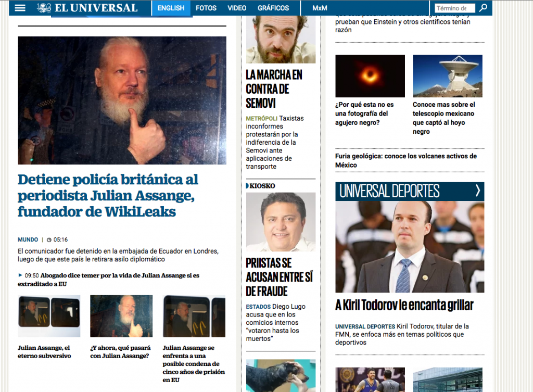Click the El Universal eagle logo

(44, 8)
